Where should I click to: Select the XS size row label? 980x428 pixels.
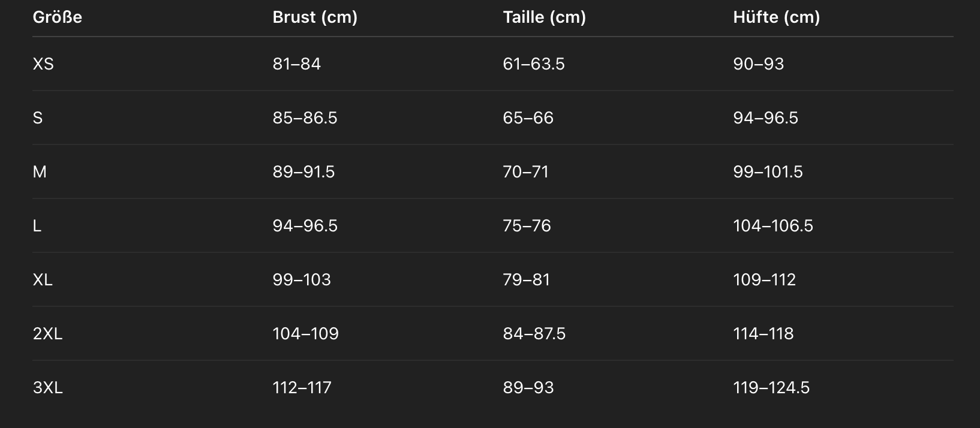pos(43,64)
